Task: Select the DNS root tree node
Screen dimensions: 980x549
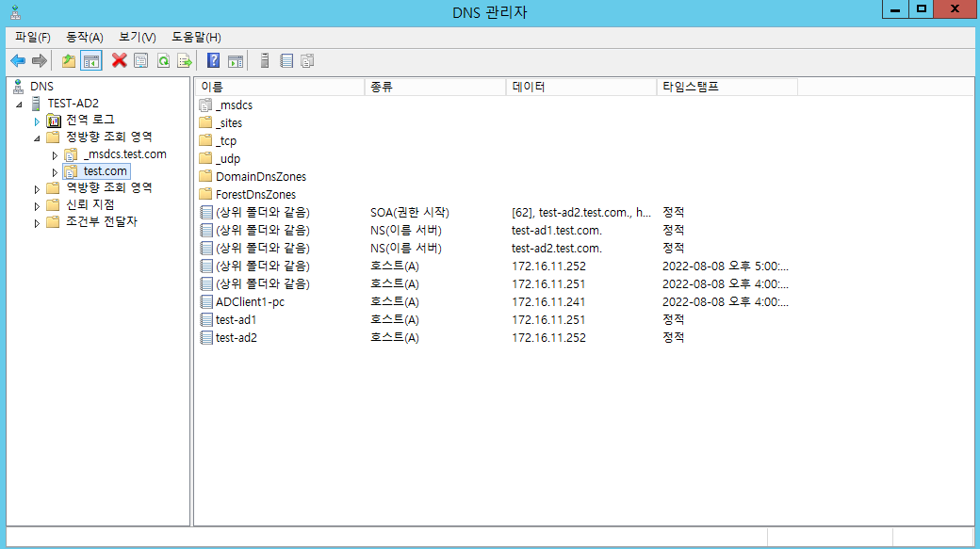Action: click(41, 87)
